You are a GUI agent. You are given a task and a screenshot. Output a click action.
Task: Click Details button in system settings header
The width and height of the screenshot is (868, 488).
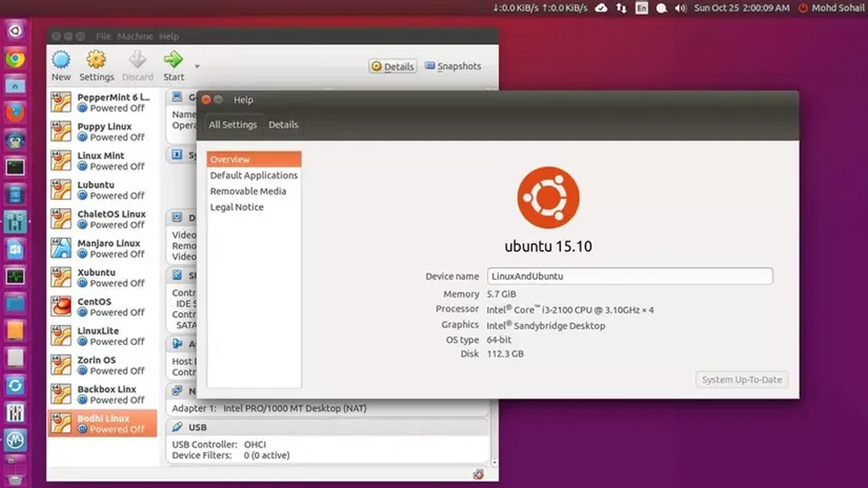[284, 125]
